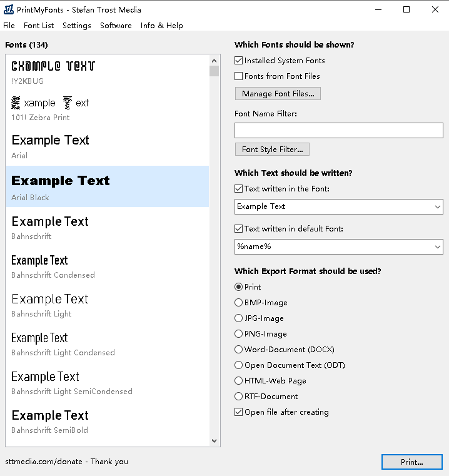
Task: Uncheck Installed System Fonts
Action: click(239, 61)
